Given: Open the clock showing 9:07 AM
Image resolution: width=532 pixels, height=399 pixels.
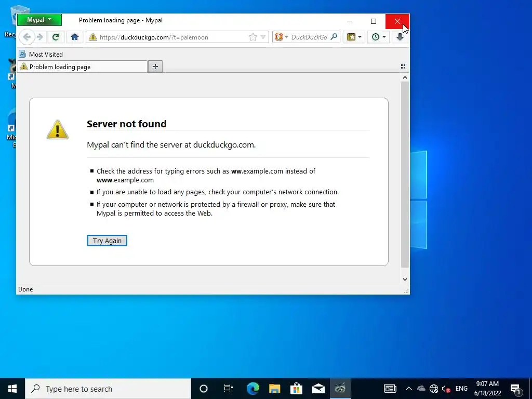Looking at the screenshot, I should click(x=487, y=389).
